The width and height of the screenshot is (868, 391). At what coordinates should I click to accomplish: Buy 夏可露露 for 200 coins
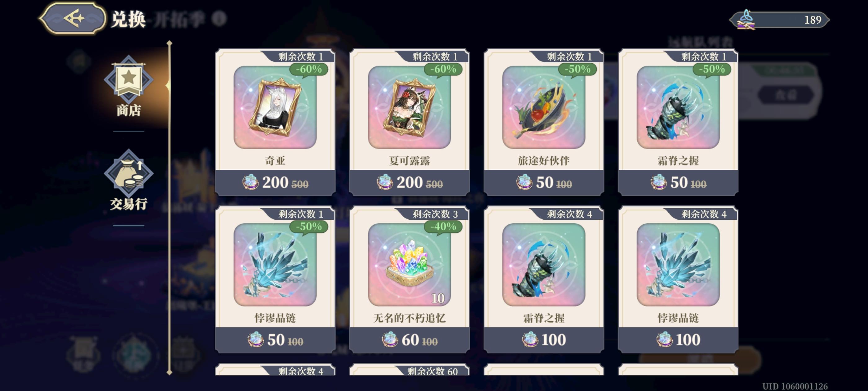coord(410,182)
